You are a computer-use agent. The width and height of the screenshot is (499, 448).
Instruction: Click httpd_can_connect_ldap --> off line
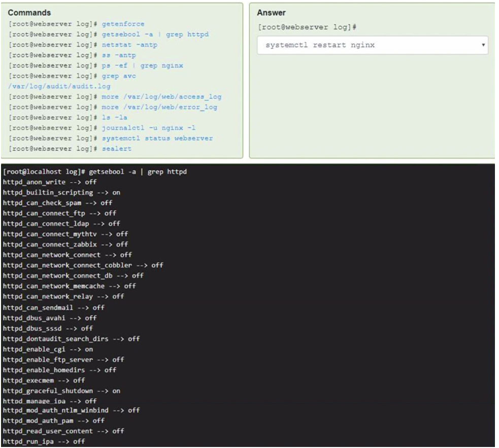tap(61, 224)
